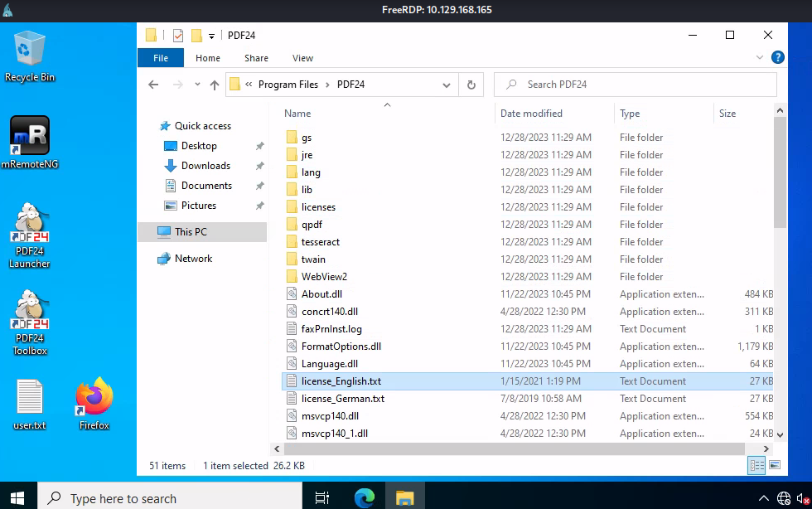Open the recent locations dropdown arrow
Image resolution: width=812 pixels, height=509 pixels.
[197, 85]
